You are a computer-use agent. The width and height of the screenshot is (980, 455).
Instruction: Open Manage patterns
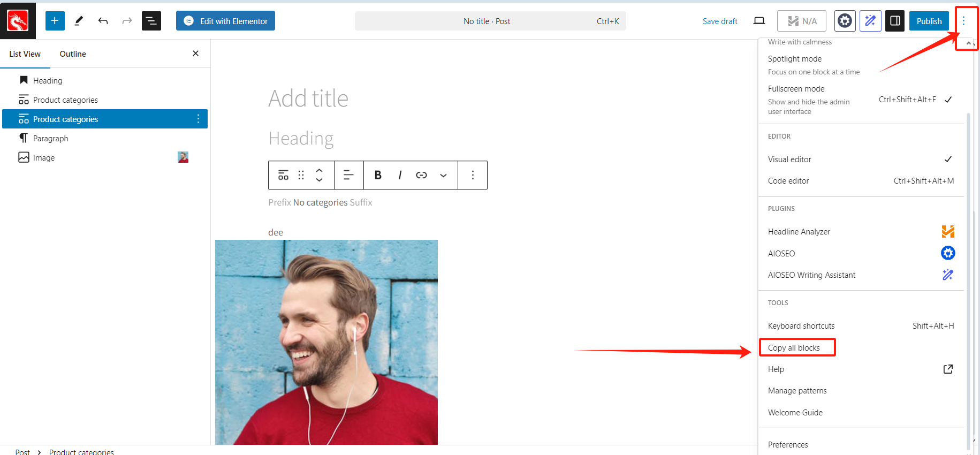click(861, 391)
